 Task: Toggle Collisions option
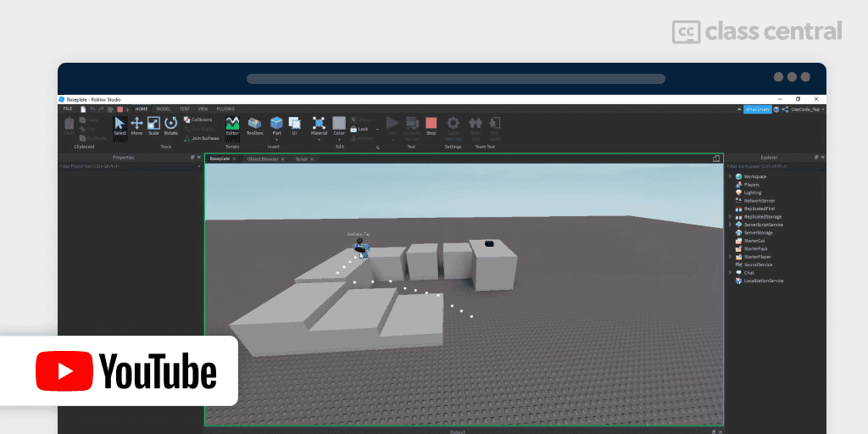198,120
